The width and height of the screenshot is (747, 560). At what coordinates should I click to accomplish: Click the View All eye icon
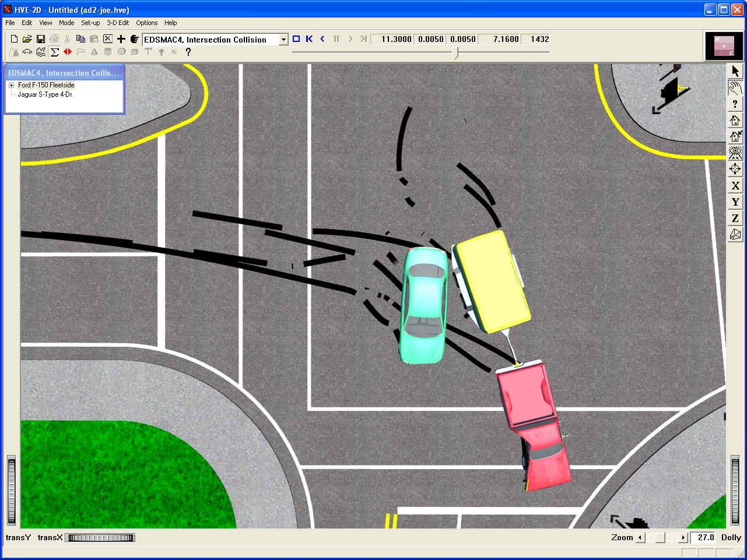tap(735, 153)
